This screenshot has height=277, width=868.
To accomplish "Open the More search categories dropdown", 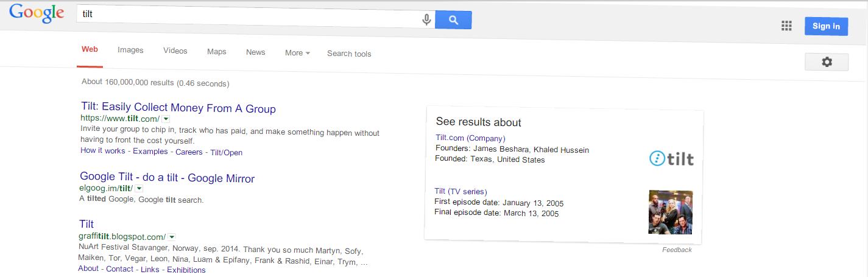I will [x=297, y=53].
